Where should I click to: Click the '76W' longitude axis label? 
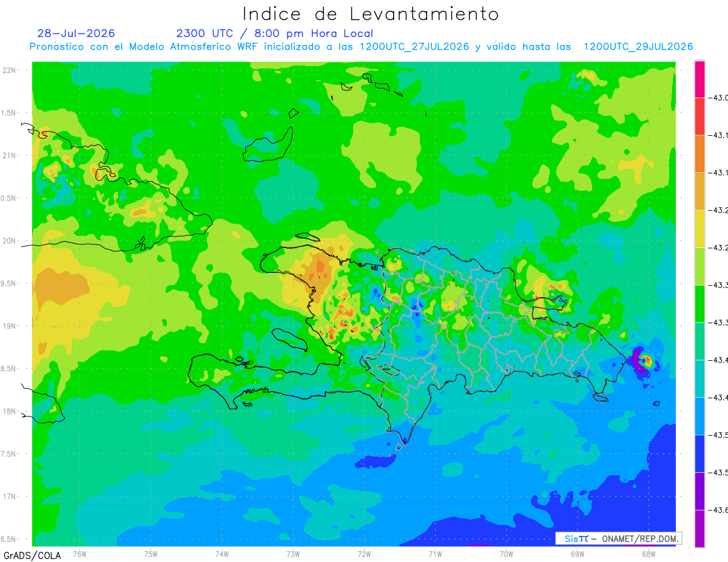tap(79, 554)
